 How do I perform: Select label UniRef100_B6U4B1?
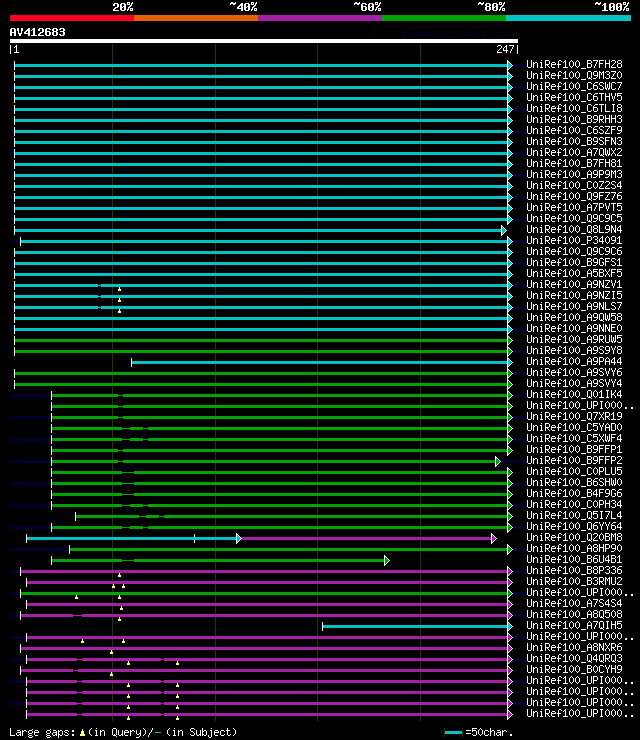[574, 560]
